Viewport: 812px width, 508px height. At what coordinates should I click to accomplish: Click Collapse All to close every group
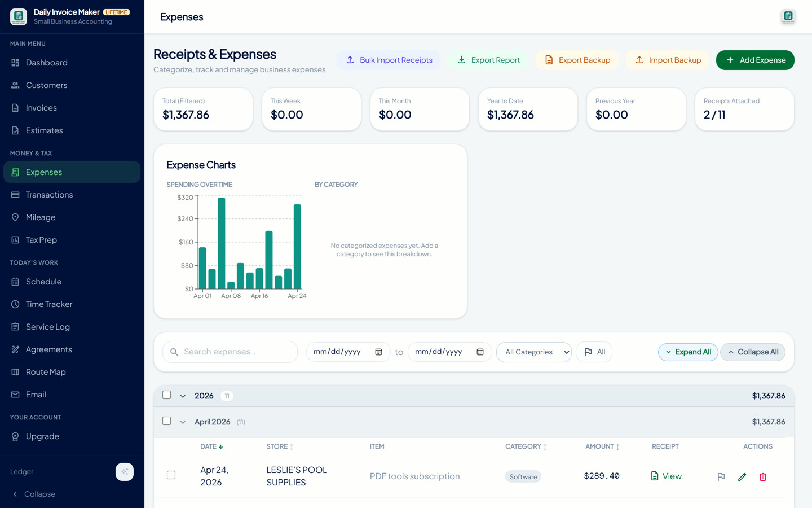point(753,352)
